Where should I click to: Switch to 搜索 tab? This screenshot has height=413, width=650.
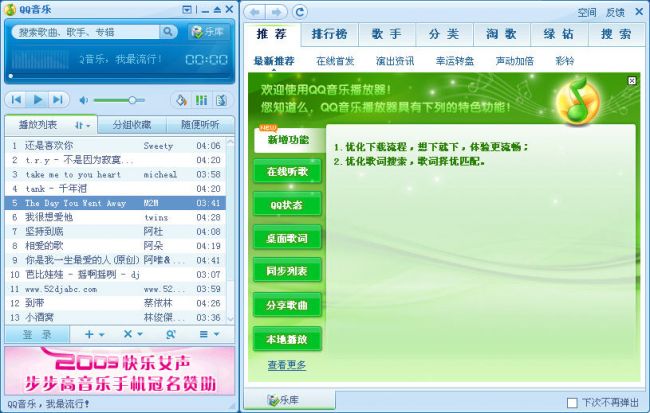[616, 34]
